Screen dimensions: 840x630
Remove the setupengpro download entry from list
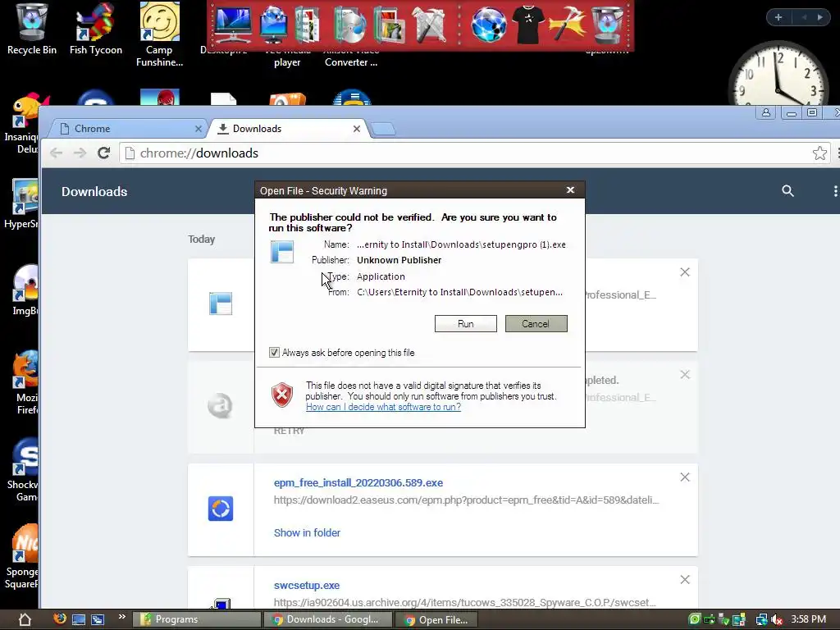click(685, 272)
